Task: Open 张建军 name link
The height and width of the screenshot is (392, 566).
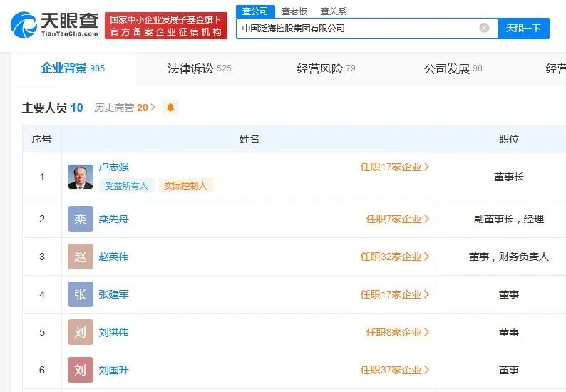Action: tap(114, 294)
